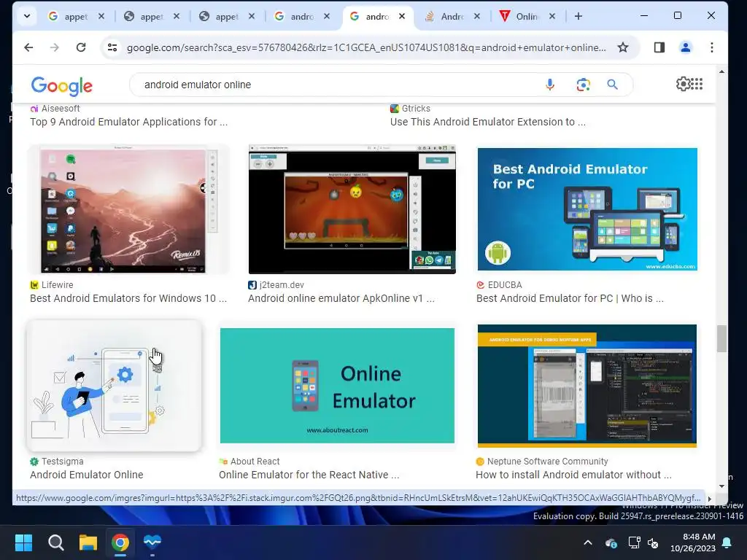
Task: Open a new tab with plus button
Action: 578,16
